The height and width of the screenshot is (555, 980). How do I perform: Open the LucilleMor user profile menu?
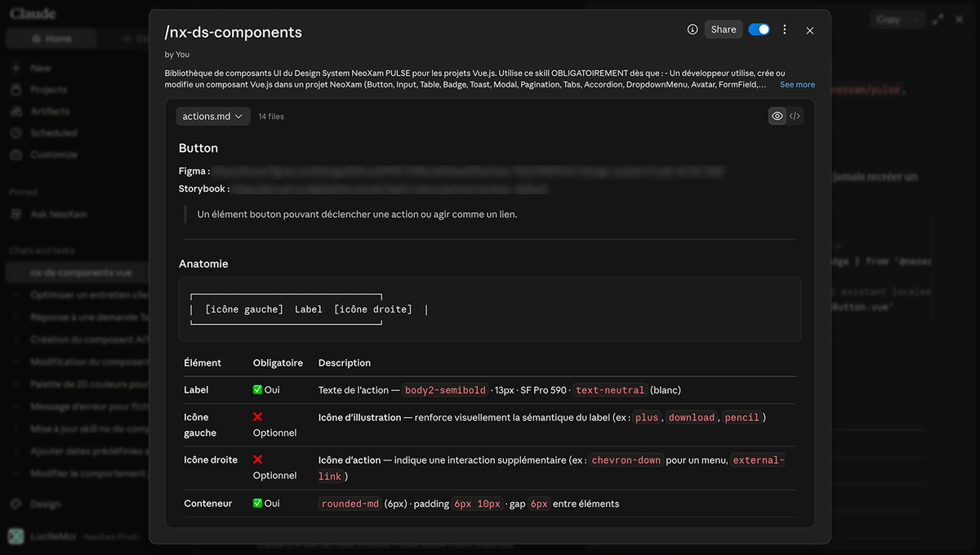[73, 536]
